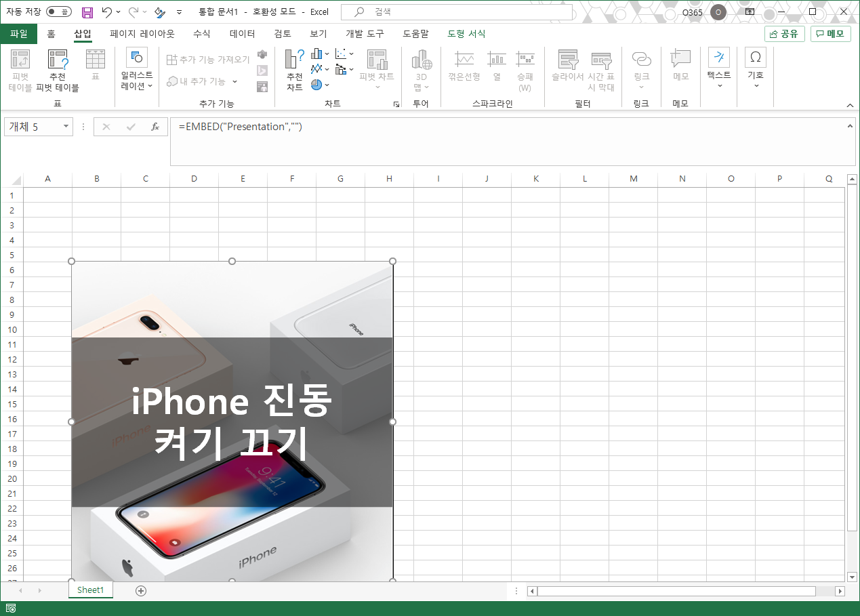Image resolution: width=860 pixels, height=616 pixels.
Task: Click the 메모 icon in ribbon
Action: point(681,66)
